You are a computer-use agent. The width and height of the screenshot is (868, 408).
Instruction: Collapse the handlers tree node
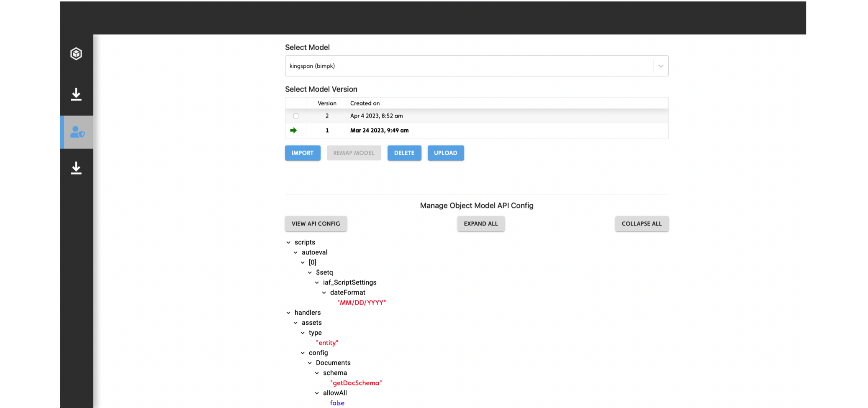pyautogui.click(x=288, y=313)
